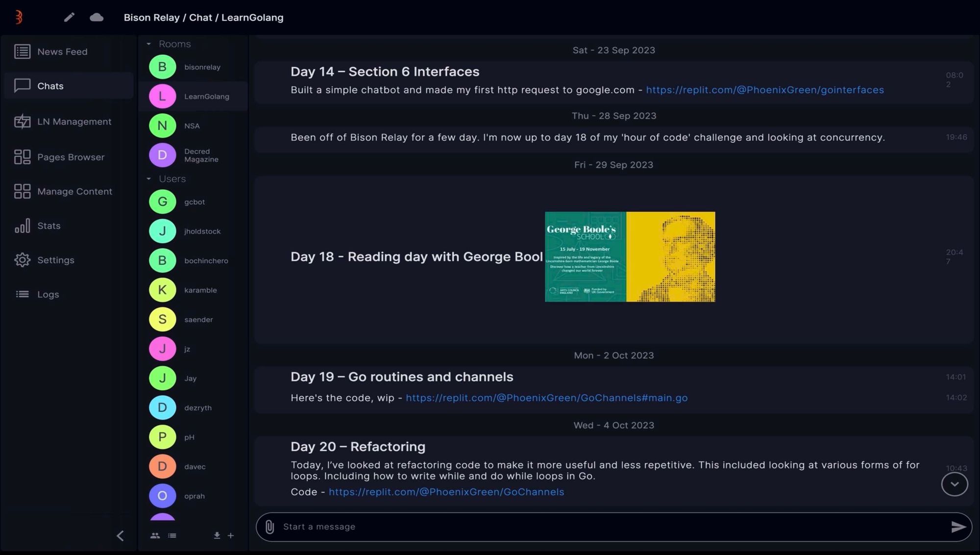Go to LN Management

tap(74, 122)
